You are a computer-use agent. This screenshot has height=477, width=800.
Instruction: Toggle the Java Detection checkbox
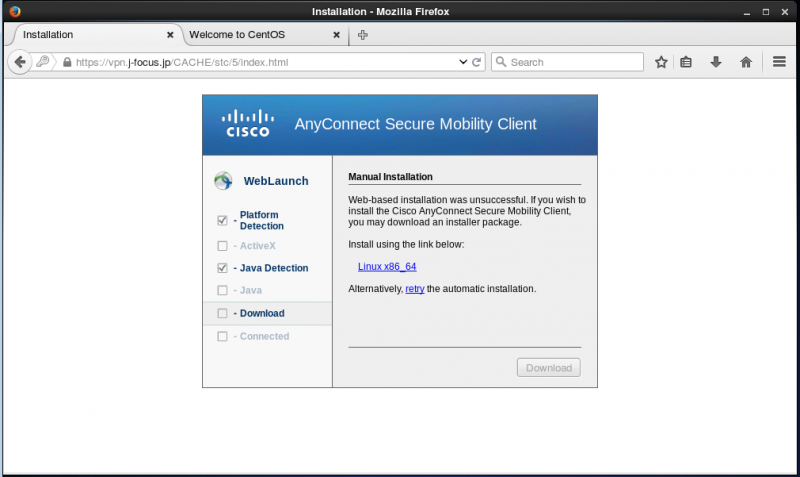click(x=222, y=268)
